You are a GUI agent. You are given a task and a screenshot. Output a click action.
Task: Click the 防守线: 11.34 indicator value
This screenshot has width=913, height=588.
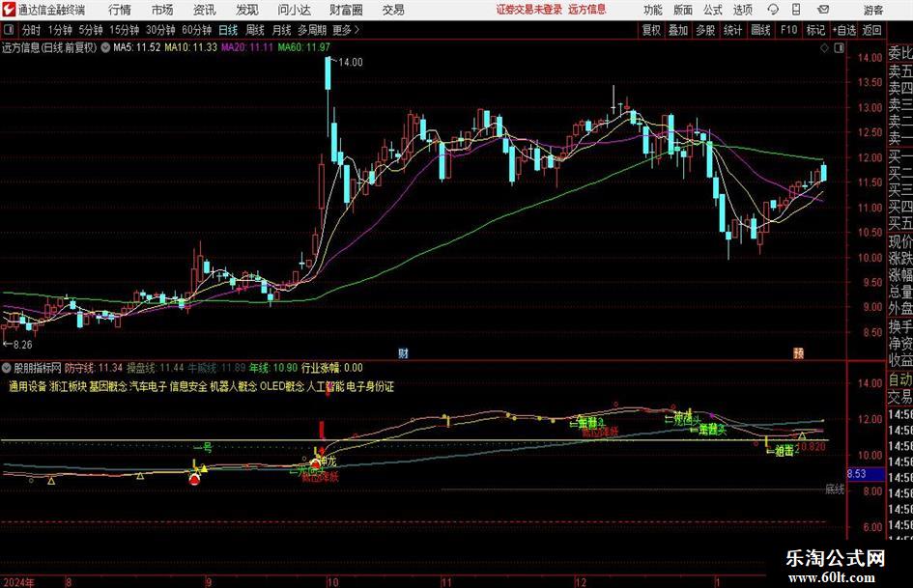click(x=94, y=368)
